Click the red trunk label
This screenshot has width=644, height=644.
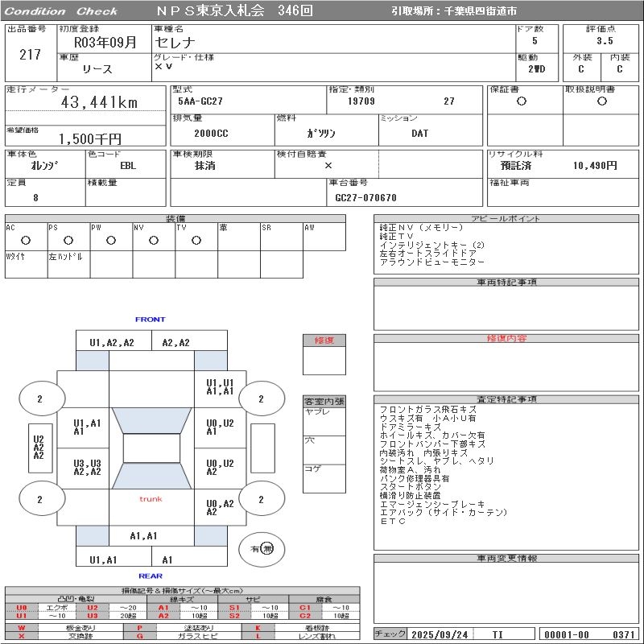[x=151, y=499]
